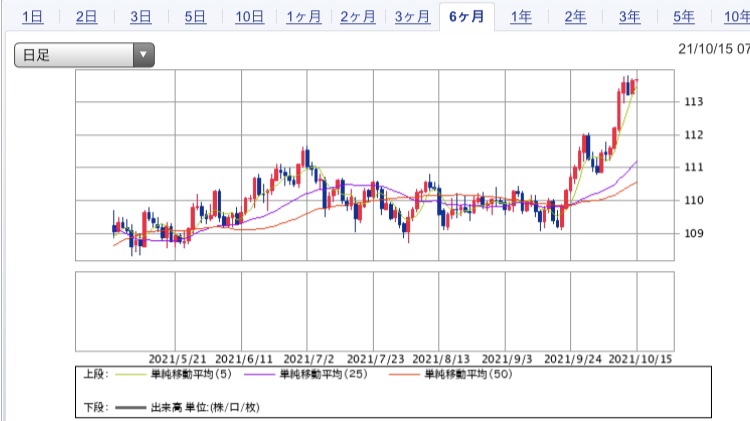This screenshot has height=421, width=750.
Task: Click the 2021/5/21 date label
Action: 177,359
